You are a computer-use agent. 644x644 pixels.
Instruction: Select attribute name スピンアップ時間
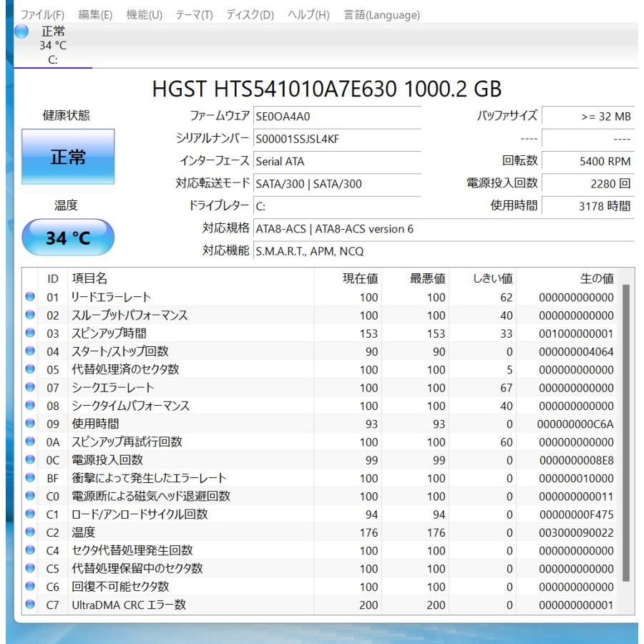click(109, 333)
